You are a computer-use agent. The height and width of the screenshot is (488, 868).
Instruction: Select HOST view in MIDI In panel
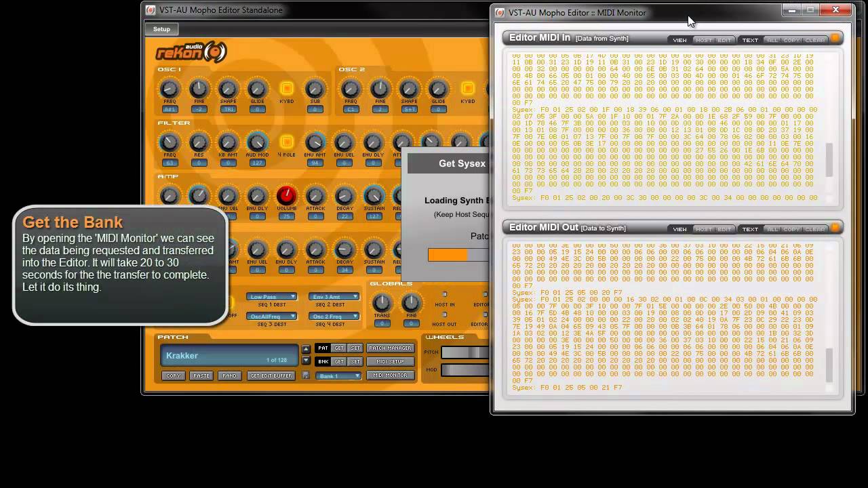point(704,40)
